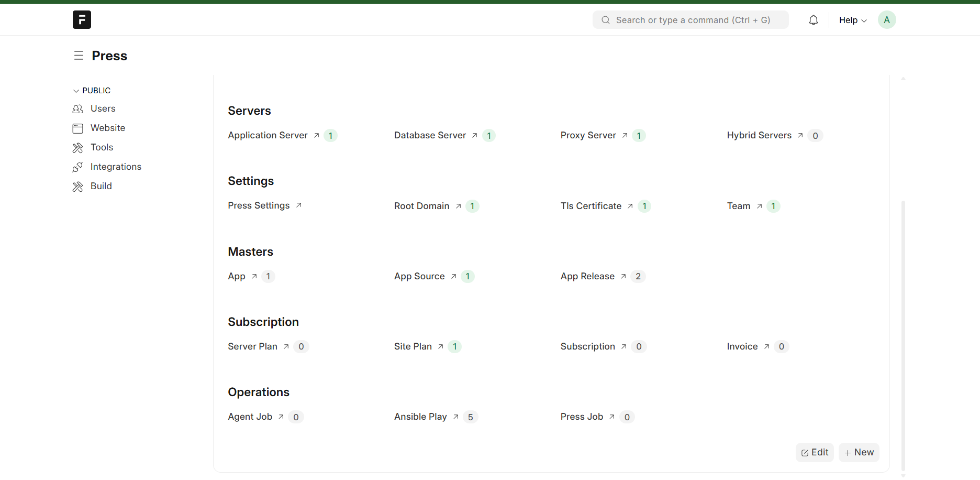Open the Press Settings shortcut

click(259, 205)
